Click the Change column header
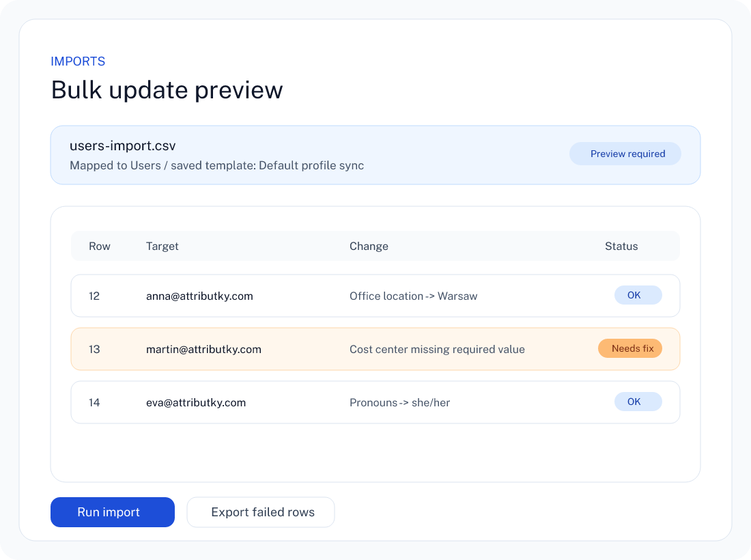 point(369,247)
